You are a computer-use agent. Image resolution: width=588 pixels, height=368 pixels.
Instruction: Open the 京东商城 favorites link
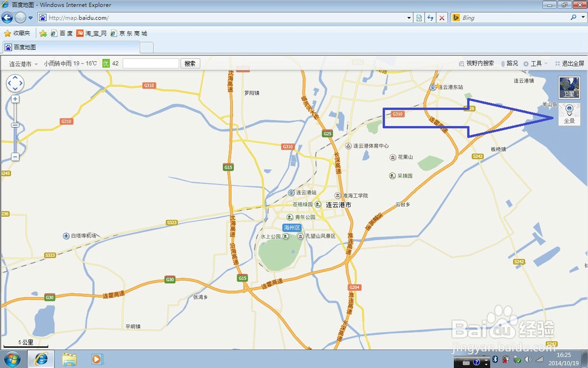(129, 34)
